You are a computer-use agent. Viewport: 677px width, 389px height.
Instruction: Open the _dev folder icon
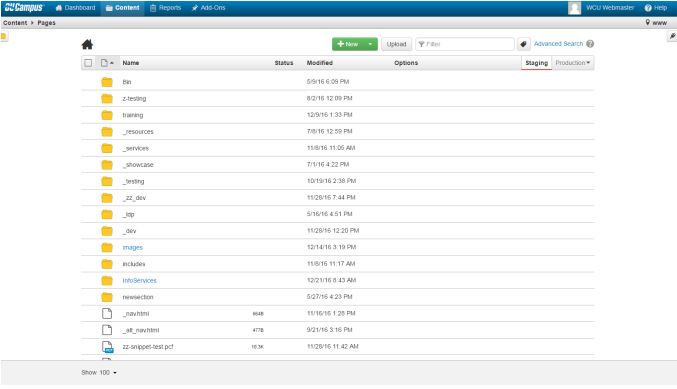pyautogui.click(x=107, y=231)
